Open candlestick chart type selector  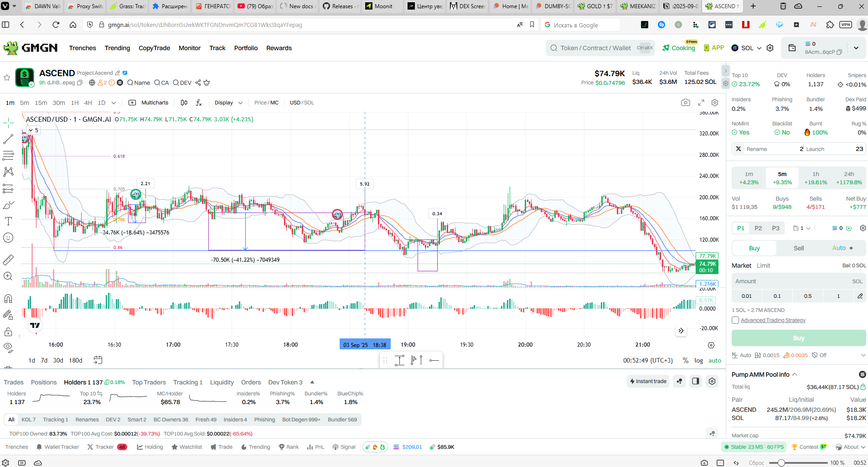point(184,103)
